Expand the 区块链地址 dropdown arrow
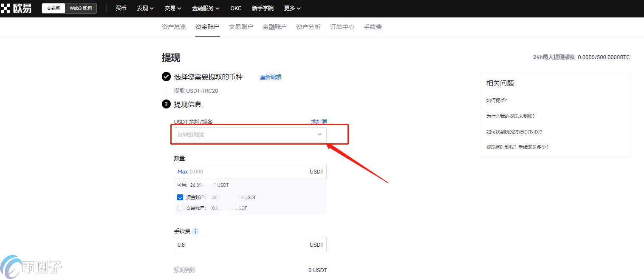The height and width of the screenshot is (279, 644). [319, 134]
